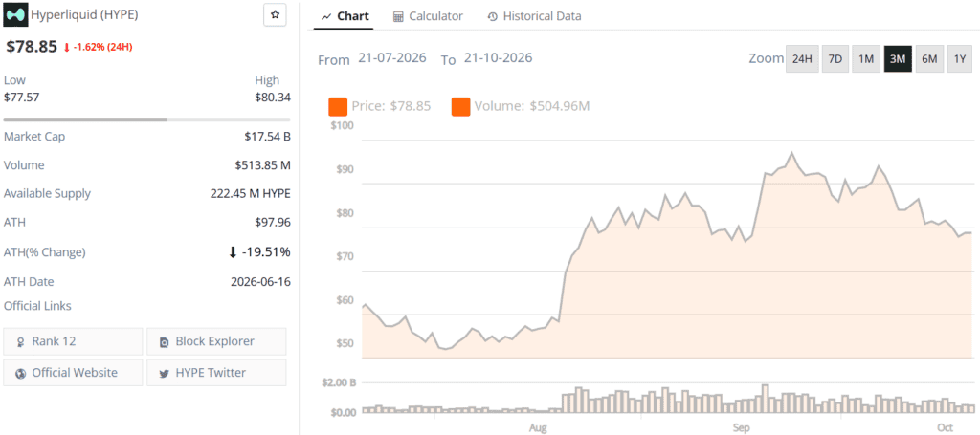Click the ATH percent change down arrow

(x=234, y=252)
